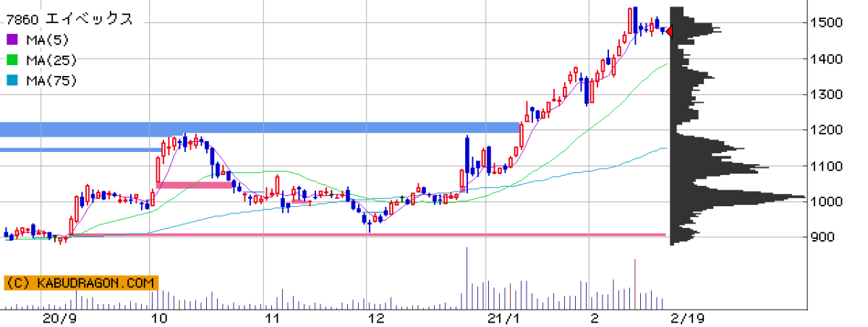Click the tallest volume bar in late December

467,279
